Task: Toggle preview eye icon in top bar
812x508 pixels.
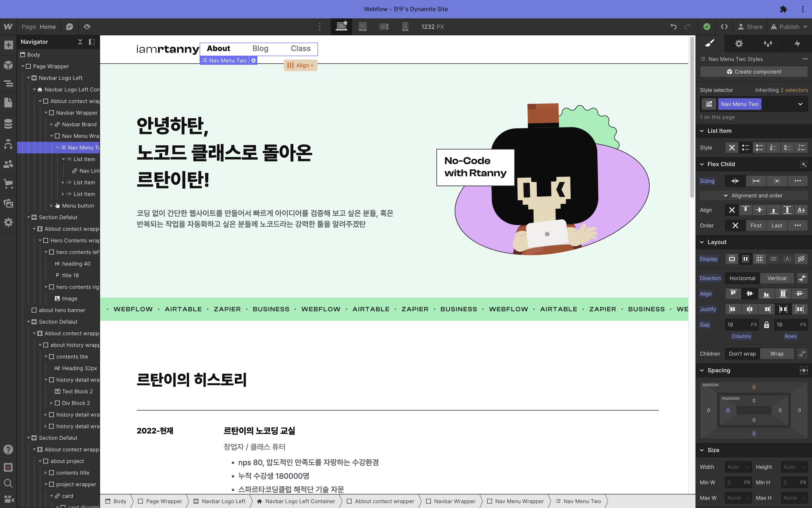Action: (x=87, y=27)
